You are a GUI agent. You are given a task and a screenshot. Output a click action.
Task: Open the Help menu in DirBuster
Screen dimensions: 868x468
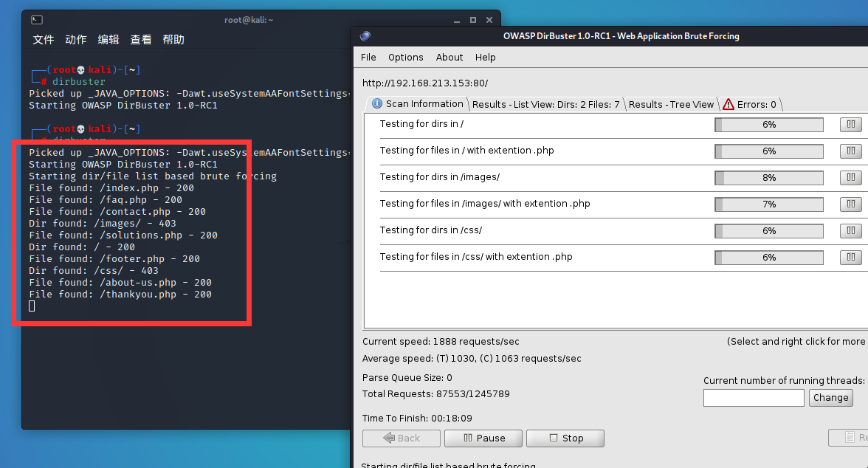(x=486, y=57)
